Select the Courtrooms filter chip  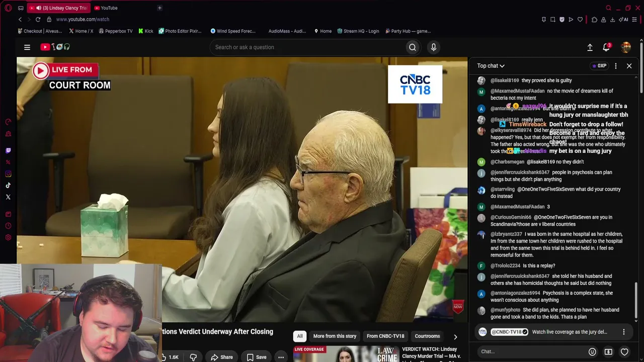click(427, 336)
